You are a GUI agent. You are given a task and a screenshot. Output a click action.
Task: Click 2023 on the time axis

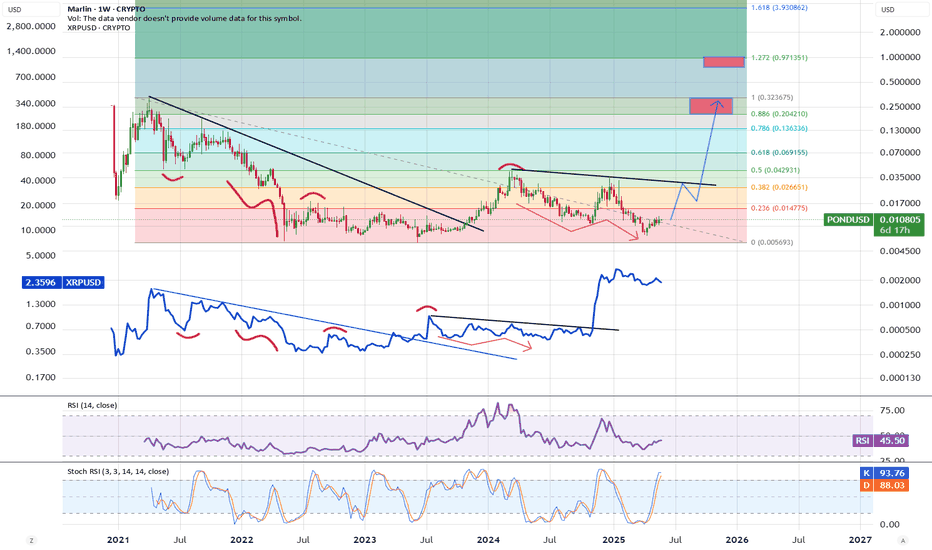[364, 540]
